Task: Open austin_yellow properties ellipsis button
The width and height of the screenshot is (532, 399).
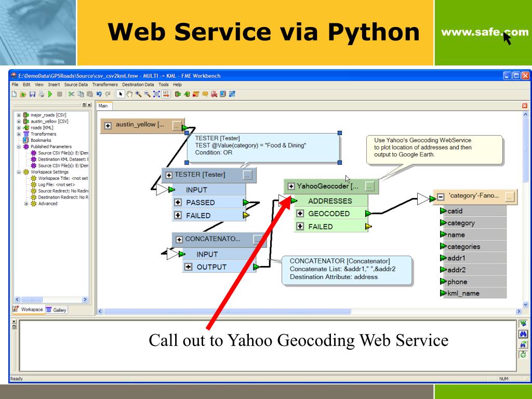Action: pos(177,126)
